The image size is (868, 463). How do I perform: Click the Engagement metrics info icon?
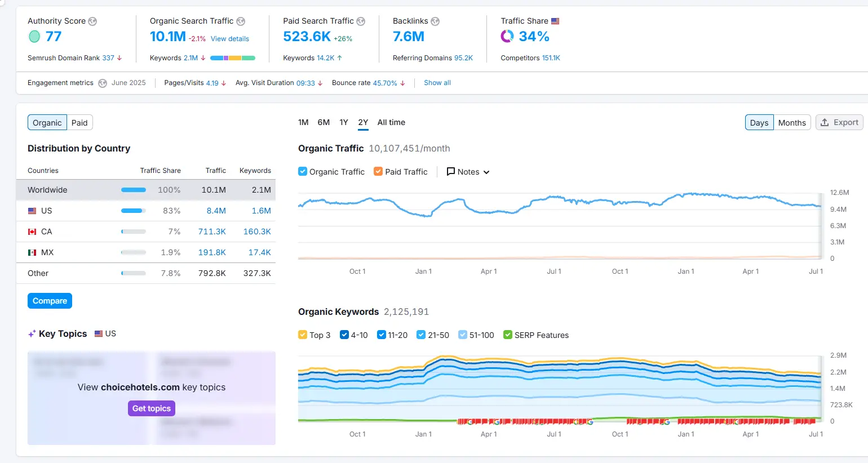[102, 83]
